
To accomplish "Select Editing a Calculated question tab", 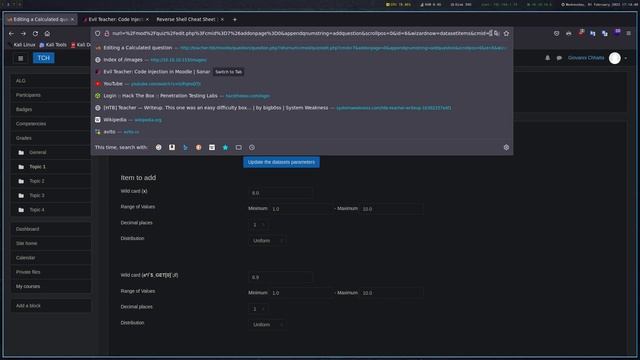I will coord(40,19).
